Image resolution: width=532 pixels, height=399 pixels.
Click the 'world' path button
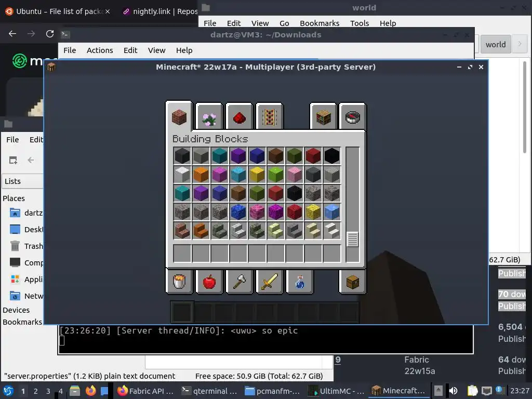[495, 45]
